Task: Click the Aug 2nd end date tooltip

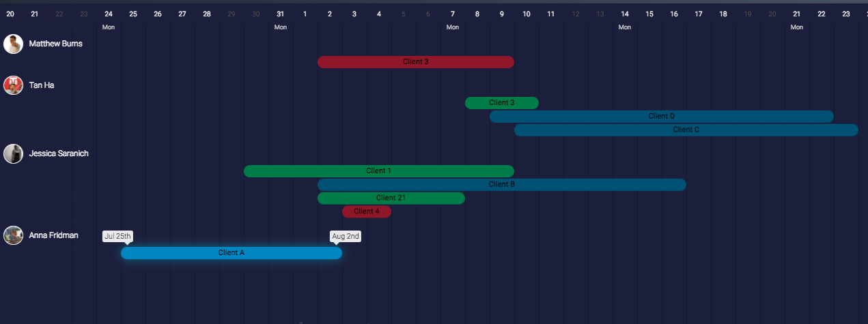Action: [x=346, y=237]
